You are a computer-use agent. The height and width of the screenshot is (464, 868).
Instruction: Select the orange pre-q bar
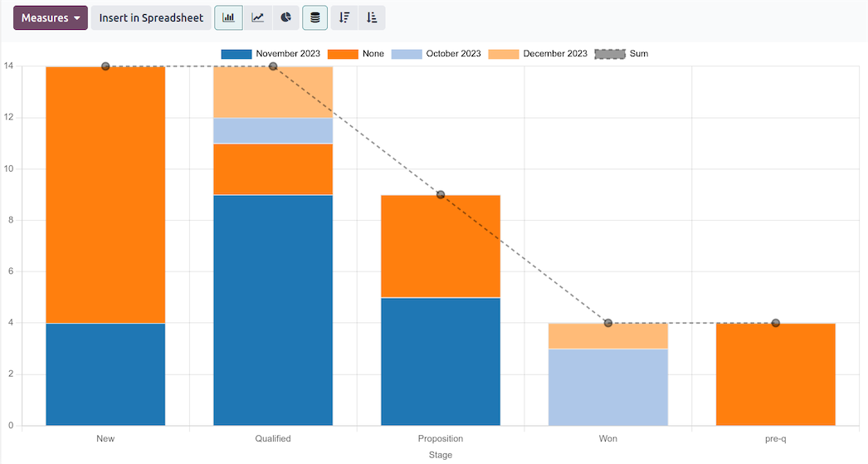pyautogui.click(x=775, y=374)
